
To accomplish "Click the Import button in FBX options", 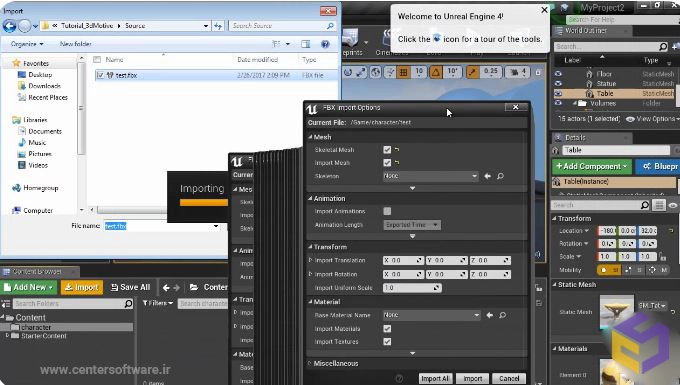I will pyautogui.click(x=472, y=378).
